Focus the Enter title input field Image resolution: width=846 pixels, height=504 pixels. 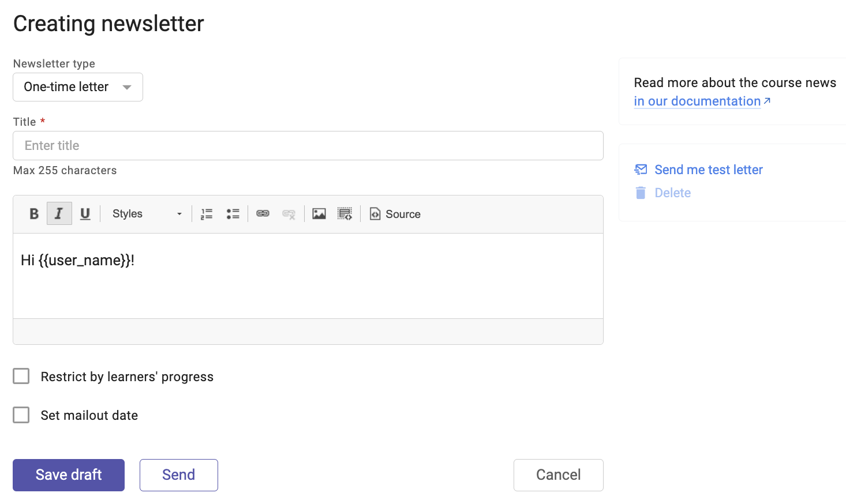(x=308, y=145)
